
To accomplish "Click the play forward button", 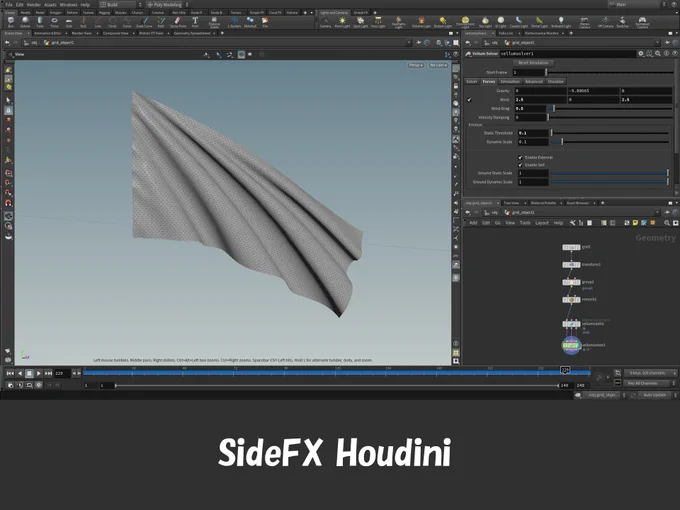I will coord(39,373).
